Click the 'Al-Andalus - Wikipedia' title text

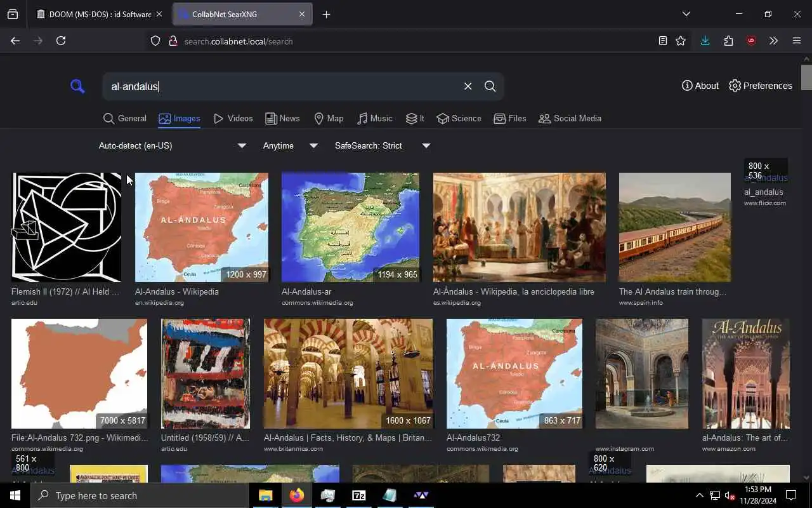[177, 291]
